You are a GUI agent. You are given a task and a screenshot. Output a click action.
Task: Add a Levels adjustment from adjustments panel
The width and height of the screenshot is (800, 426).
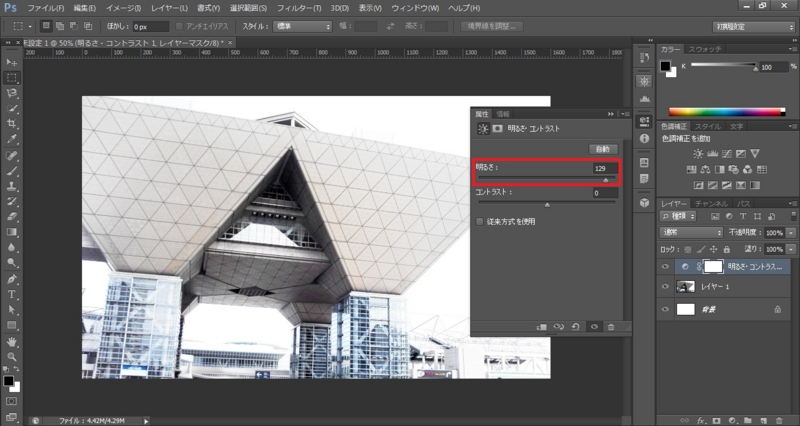click(713, 154)
